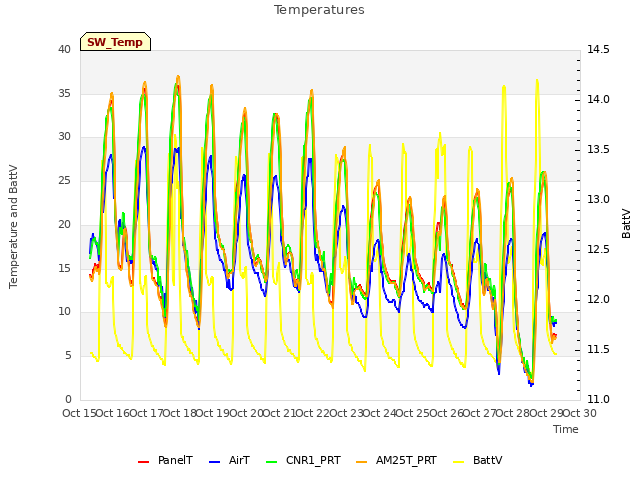640x480 pixels.
Task: Click the 40 left axis value
Action: tap(64, 49)
